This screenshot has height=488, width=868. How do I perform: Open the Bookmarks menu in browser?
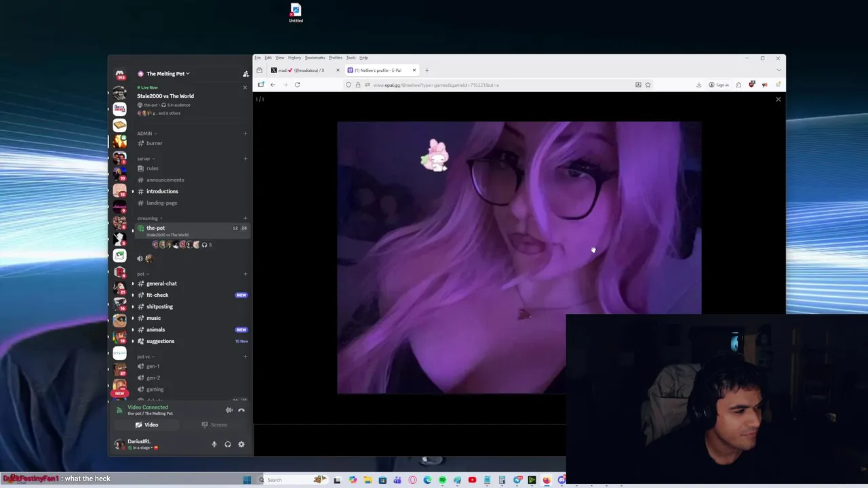tap(315, 58)
